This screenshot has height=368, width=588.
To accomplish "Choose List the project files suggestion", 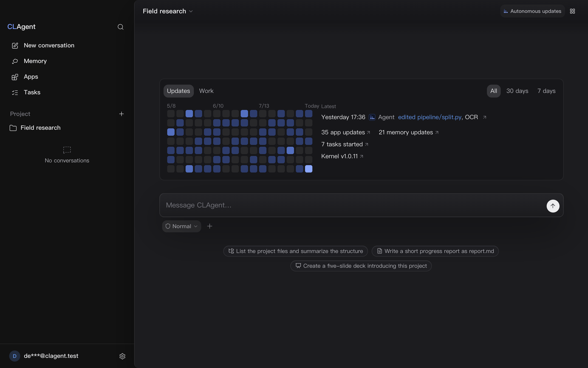I will [295, 251].
